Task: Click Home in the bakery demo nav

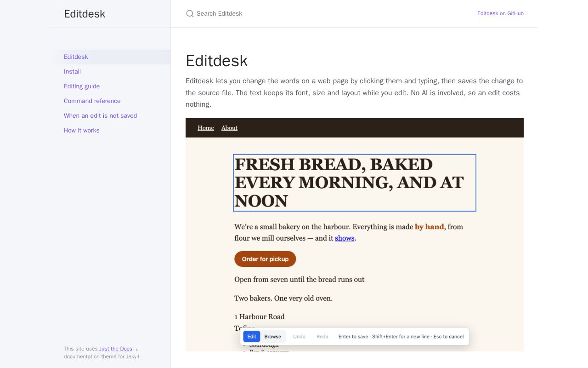Action: (x=206, y=128)
